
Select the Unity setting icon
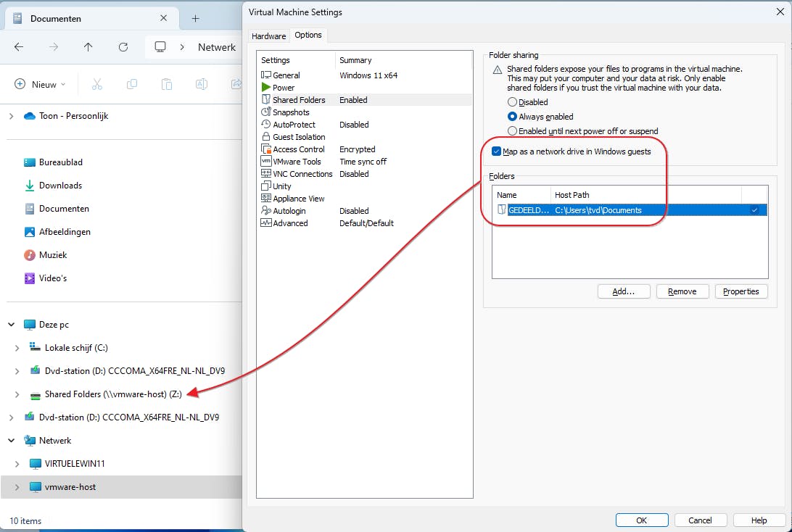(265, 186)
